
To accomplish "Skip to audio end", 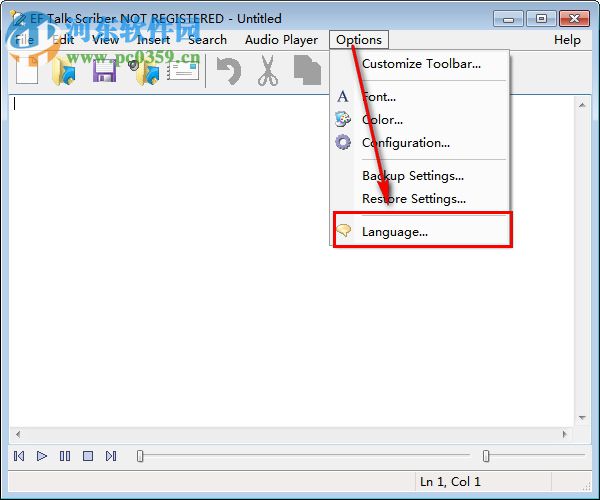I will (x=111, y=456).
